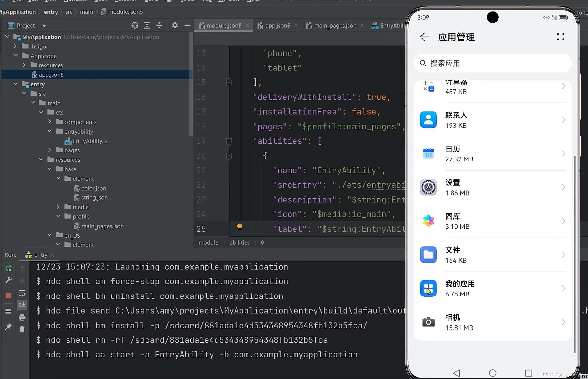This screenshot has height=379, width=588.
Task: Collapse the profile folder
Action: (x=58, y=216)
